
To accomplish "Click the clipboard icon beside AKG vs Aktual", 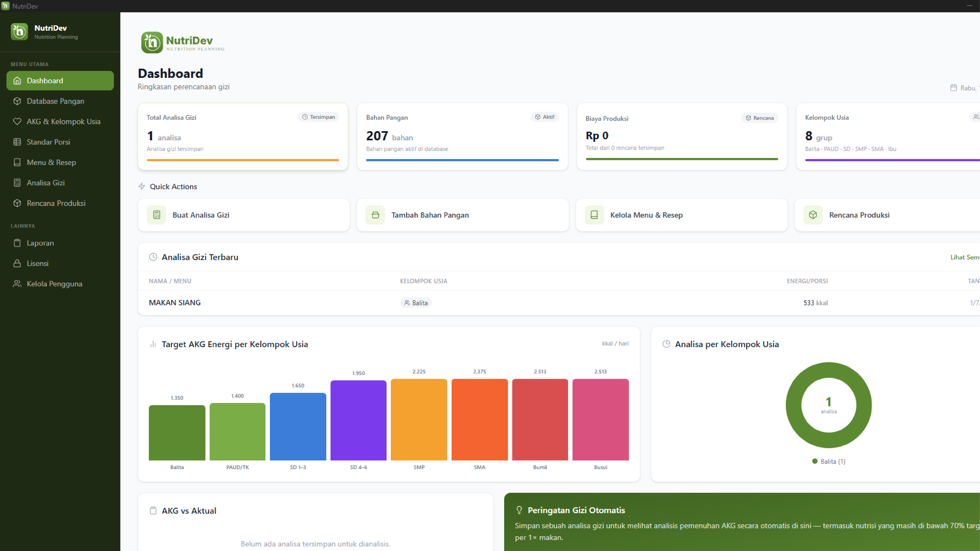I will [x=153, y=511].
